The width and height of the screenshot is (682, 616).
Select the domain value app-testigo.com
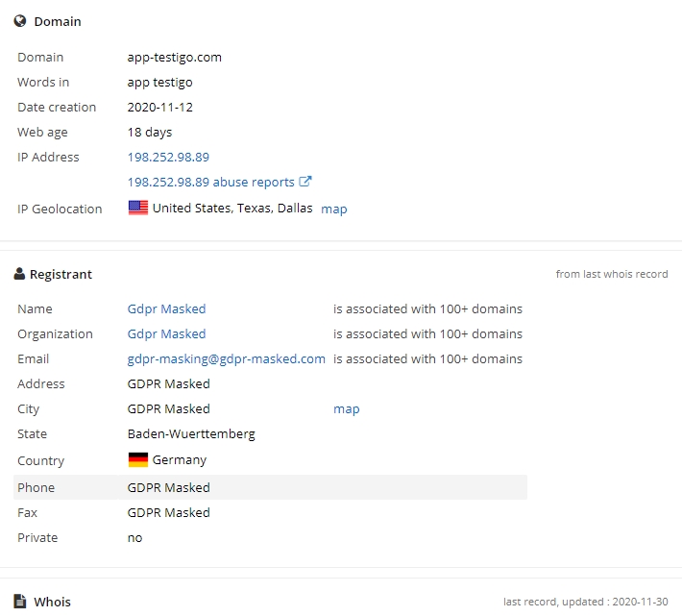(x=175, y=58)
